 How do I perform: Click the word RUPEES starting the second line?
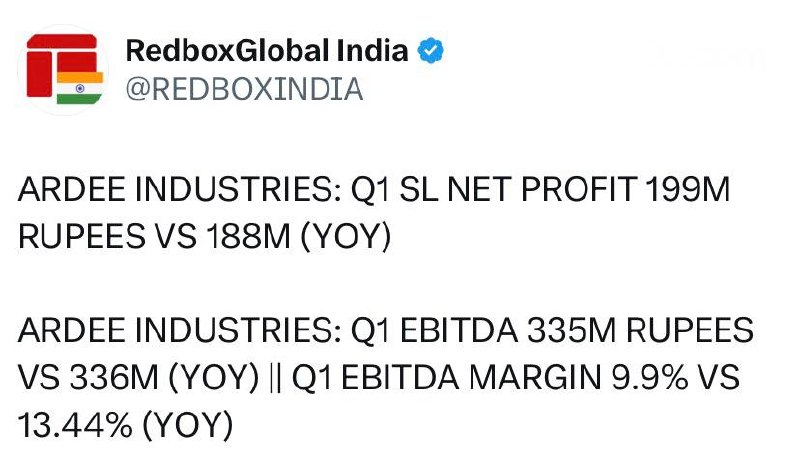coord(82,237)
